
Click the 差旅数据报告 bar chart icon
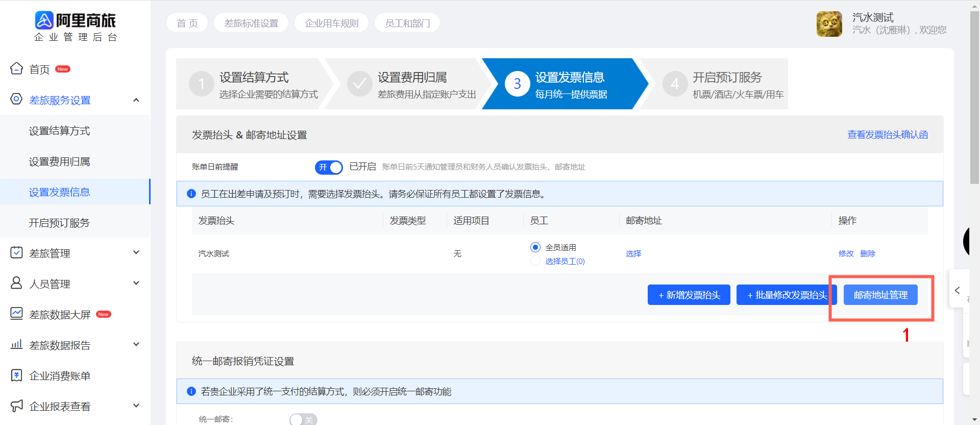(x=16, y=344)
